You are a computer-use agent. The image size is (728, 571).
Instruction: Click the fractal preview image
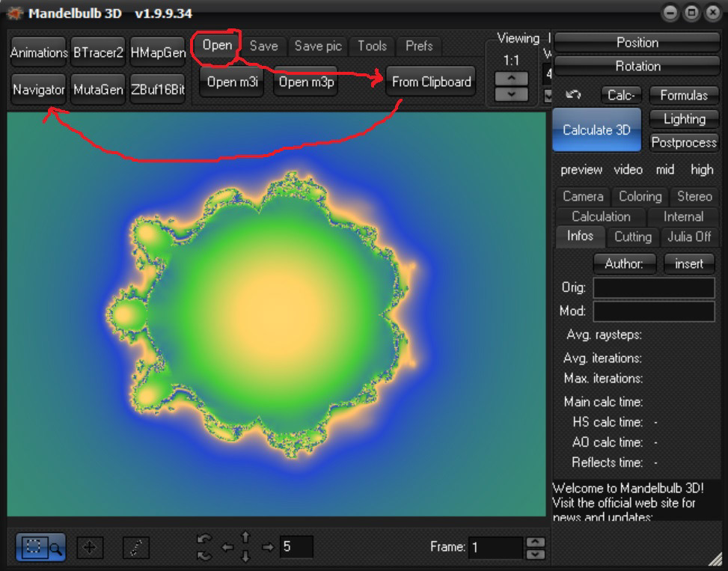[x=276, y=314]
